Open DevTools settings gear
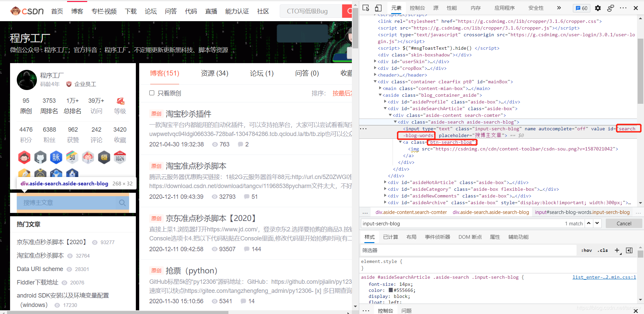 pyautogui.click(x=598, y=8)
